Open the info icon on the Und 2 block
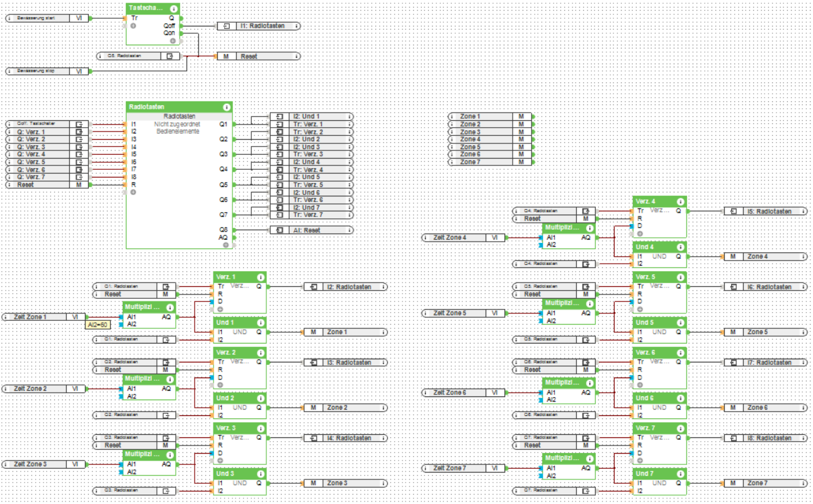 click(260, 398)
